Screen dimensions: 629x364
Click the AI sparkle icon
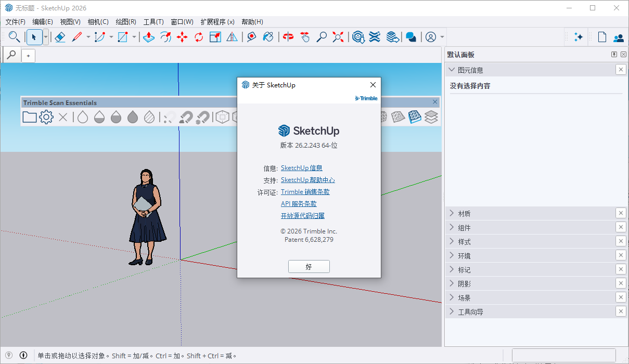pos(579,37)
